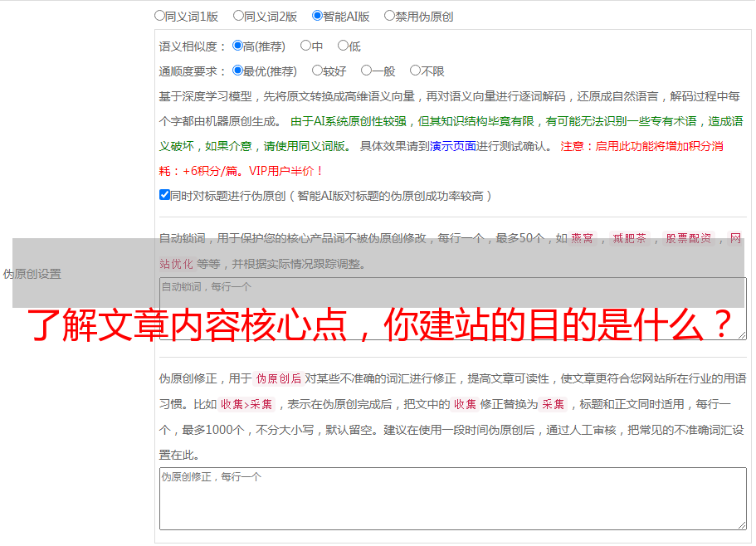Viewport: 756px width, 546px height.
Task: Click the 伪原创后 highlighted tag
Action: 279,378
